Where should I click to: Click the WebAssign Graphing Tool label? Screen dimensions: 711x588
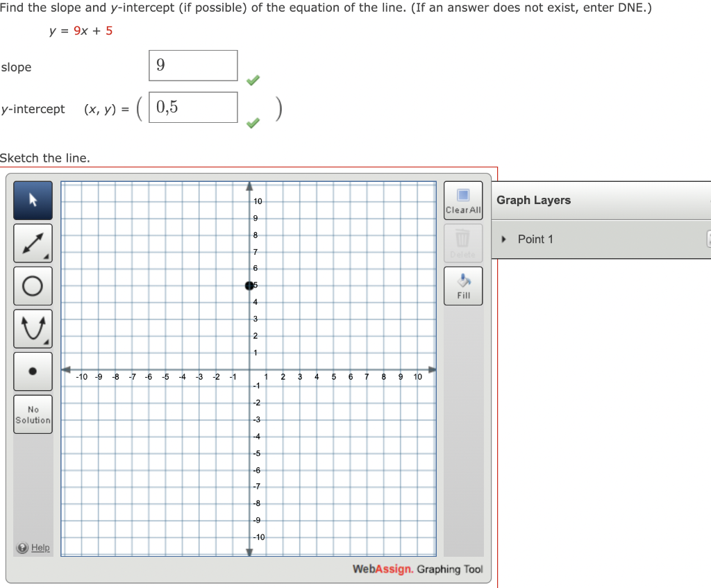417,569
